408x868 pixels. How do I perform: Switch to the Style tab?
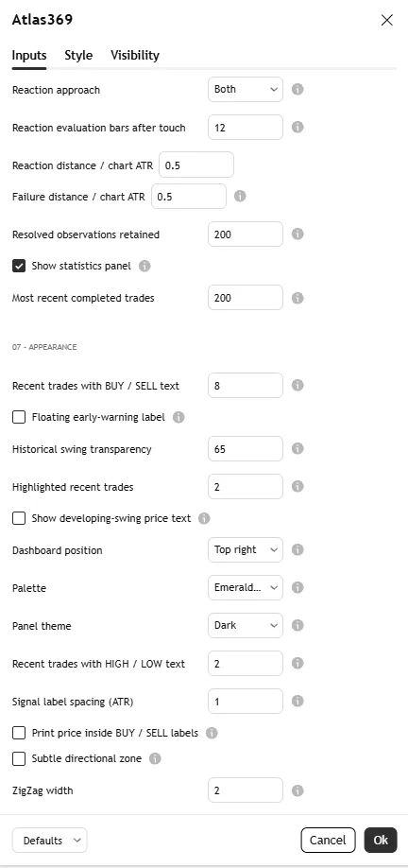pos(78,56)
